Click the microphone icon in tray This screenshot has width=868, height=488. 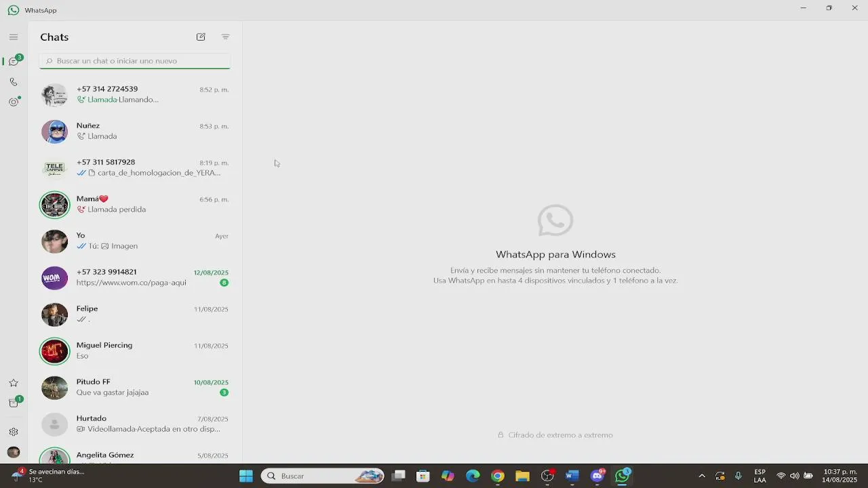pyautogui.click(x=738, y=476)
